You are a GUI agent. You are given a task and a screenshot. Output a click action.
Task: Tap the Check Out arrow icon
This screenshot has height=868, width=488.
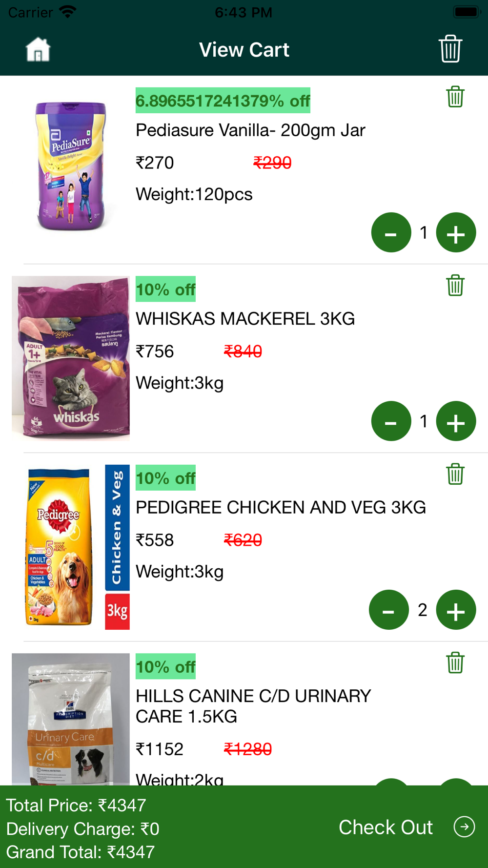point(464,827)
